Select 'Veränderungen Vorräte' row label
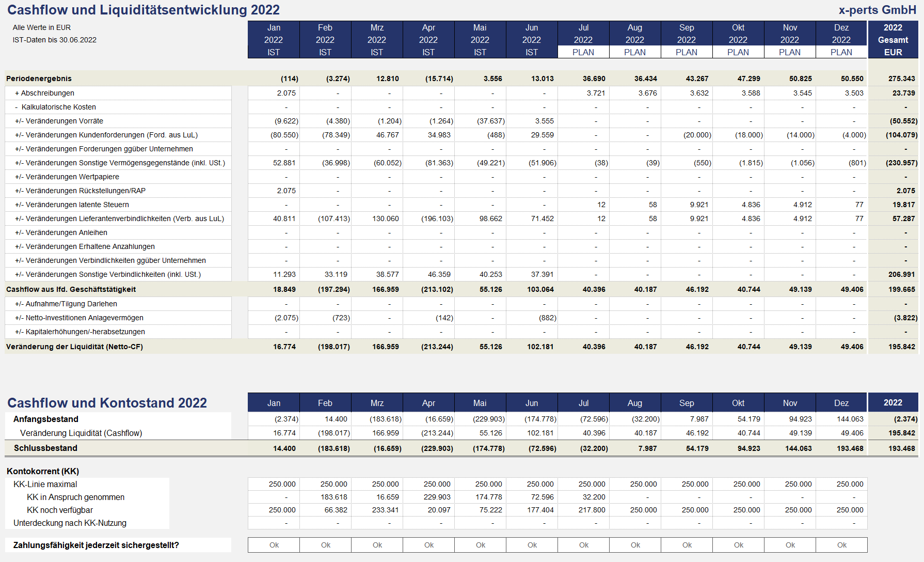924x562 pixels. (x=59, y=121)
